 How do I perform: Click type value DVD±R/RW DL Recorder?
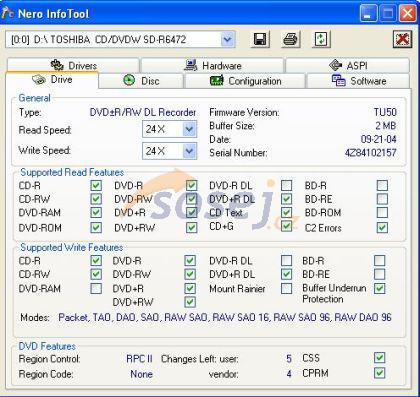tap(143, 112)
